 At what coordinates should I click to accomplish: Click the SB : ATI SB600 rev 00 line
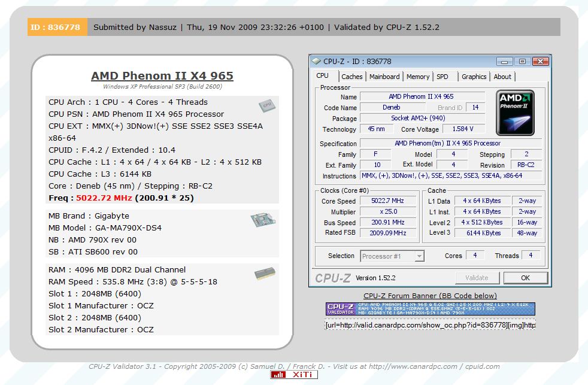click(x=93, y=252)
